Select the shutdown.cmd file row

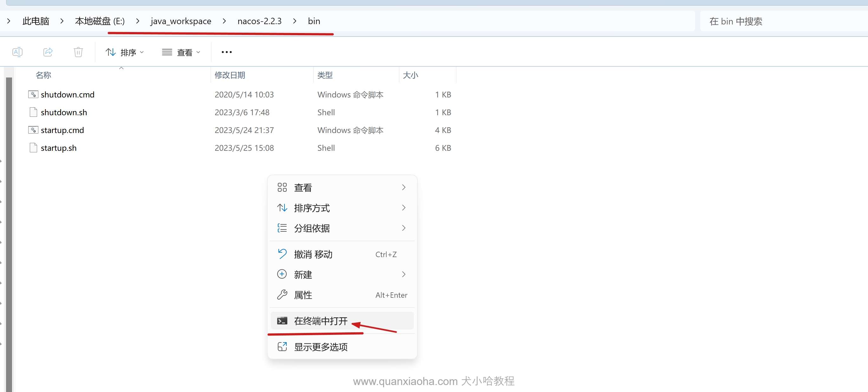point(68,95)
